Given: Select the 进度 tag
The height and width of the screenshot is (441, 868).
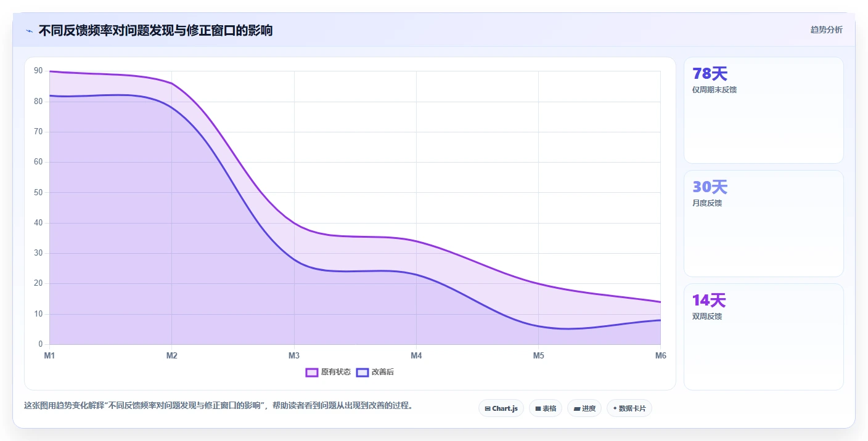Looking at the screenshot, I should pyautogui.click(x=584, y=408).
